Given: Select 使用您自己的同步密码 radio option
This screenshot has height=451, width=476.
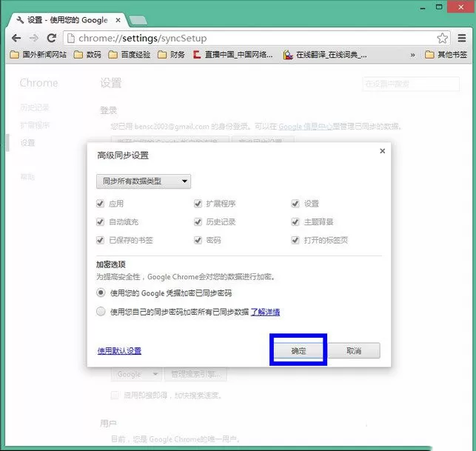Looking at the screenshot, I should tap(101, 311).
